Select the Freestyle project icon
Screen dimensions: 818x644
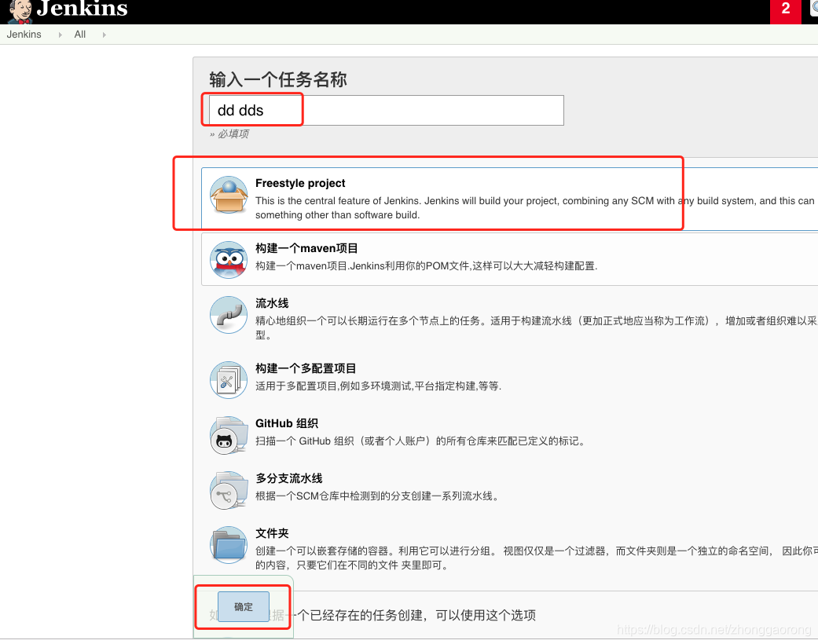point(229,195)
